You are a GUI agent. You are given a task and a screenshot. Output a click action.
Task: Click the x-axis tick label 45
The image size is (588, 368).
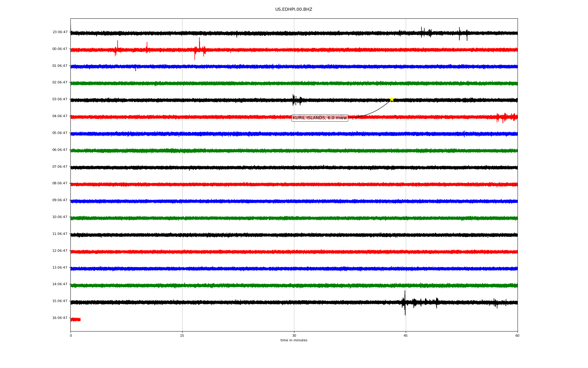(406, 335)
